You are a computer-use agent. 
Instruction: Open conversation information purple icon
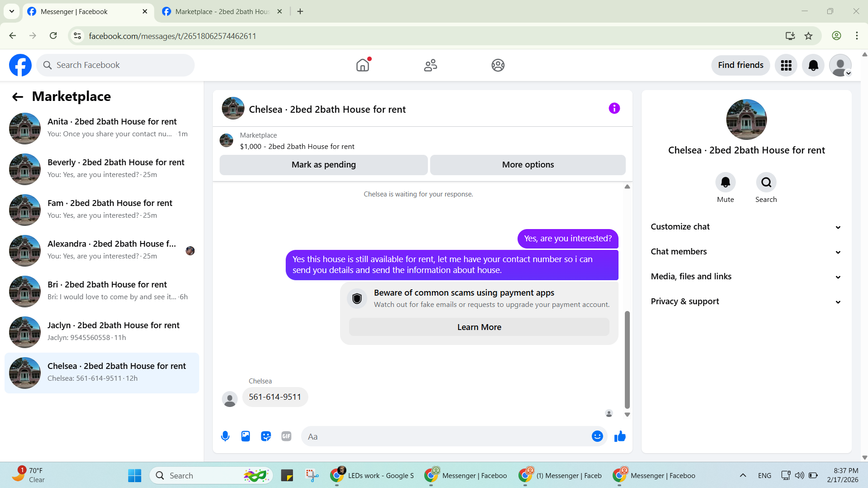coord(614,108)
